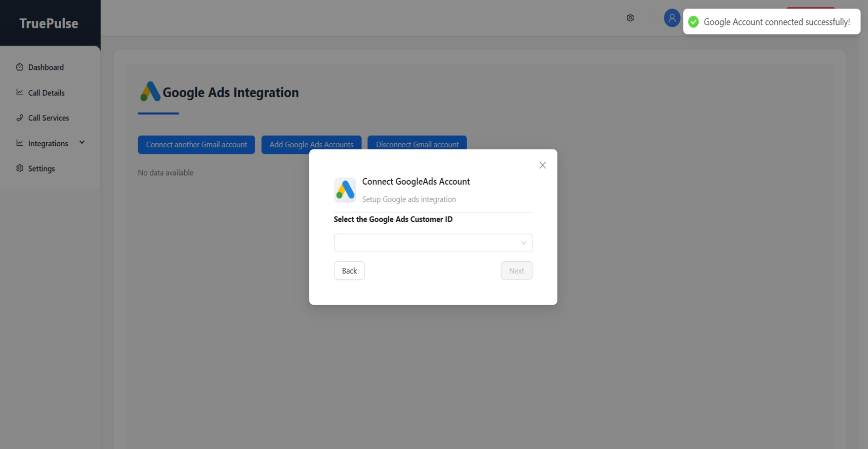868x449 pixels.
Task: Open Call Services from sidebar
Action: tap(48, 118)
